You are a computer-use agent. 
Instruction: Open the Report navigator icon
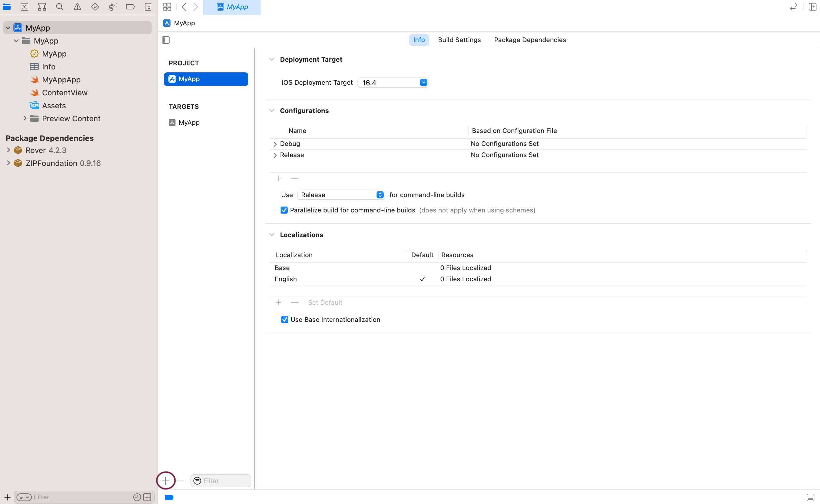click(148, 7)
